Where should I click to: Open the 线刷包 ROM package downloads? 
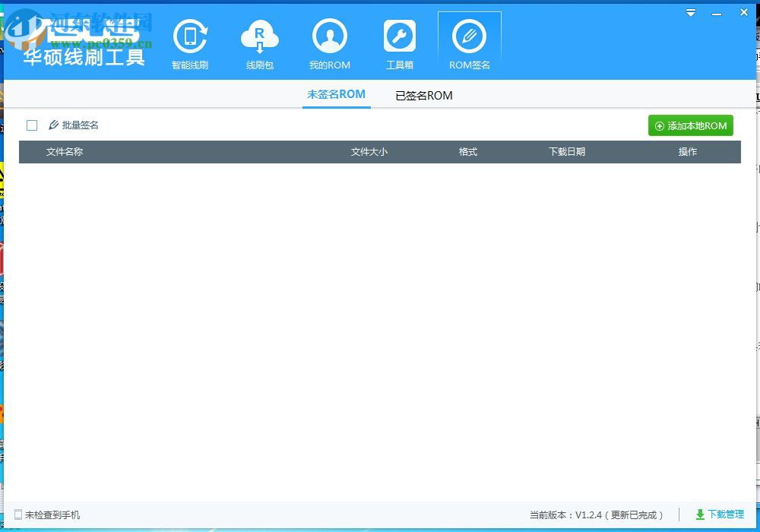[x=260, y=42]
